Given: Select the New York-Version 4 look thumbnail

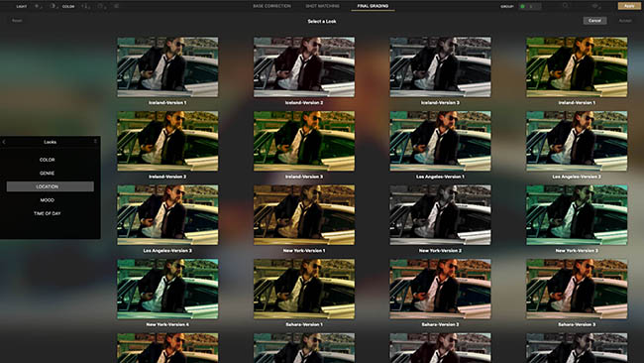Looking at the screenshot, I should 167,289.
